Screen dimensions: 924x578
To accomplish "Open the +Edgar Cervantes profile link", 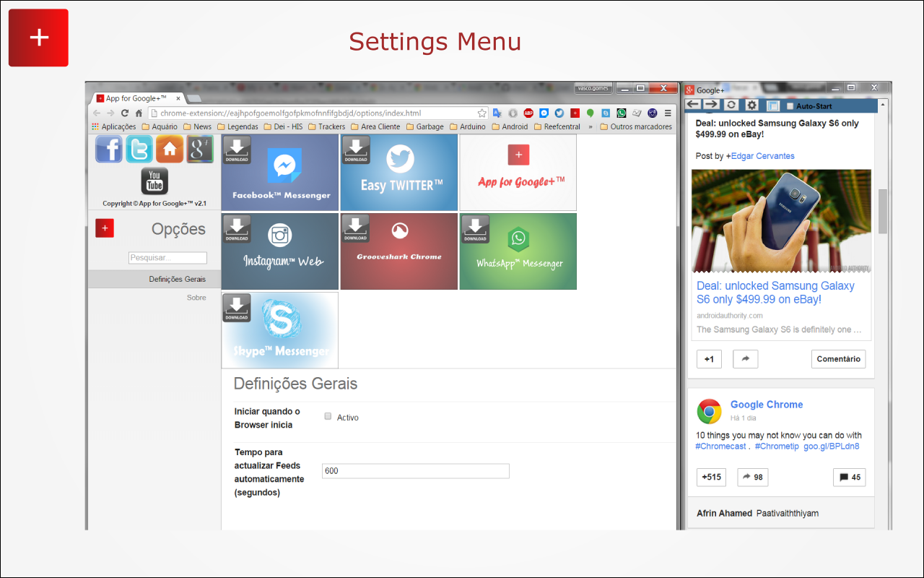I will 760,156.
